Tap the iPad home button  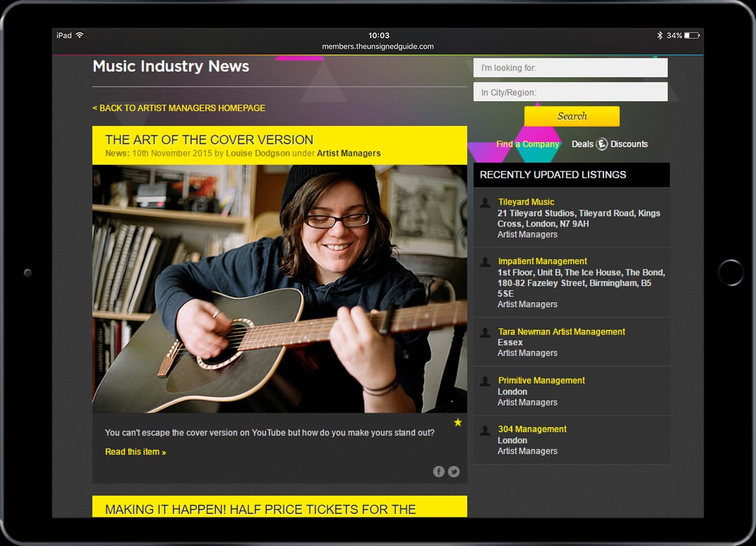(731, 273)
